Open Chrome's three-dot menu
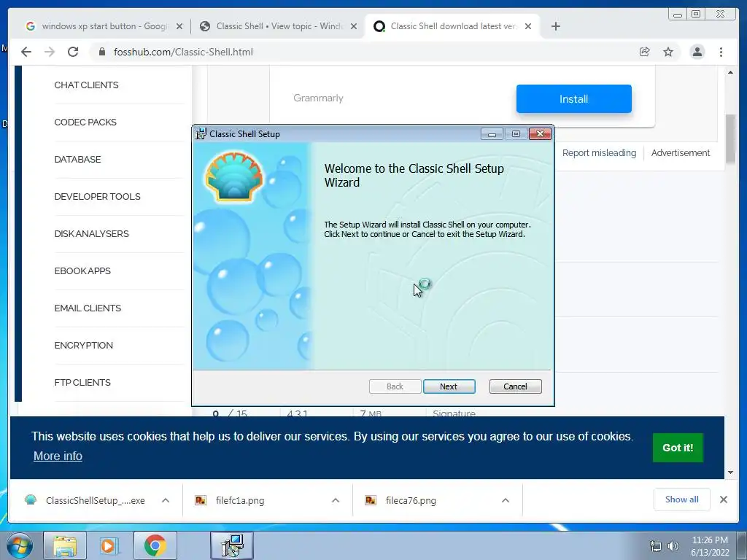 tap(721, 52)
